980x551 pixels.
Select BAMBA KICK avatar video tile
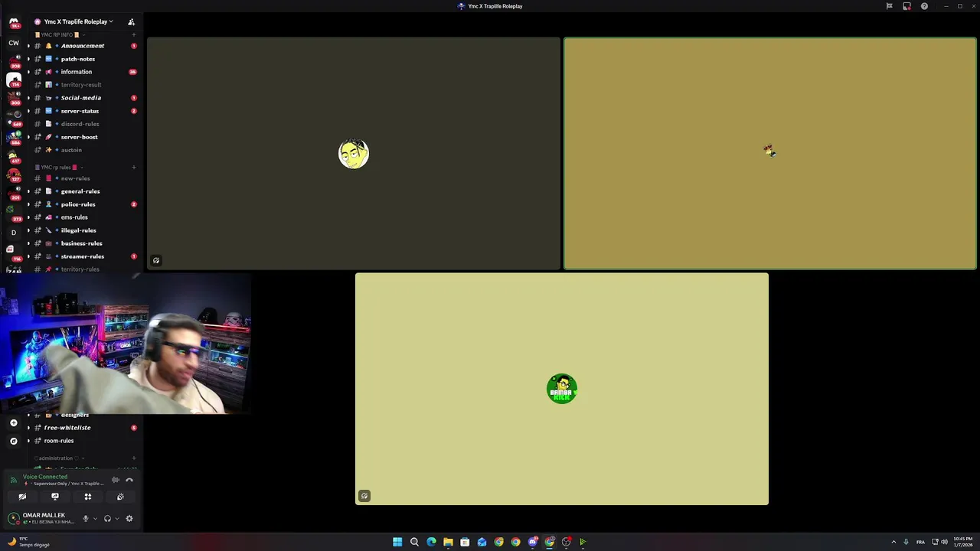pyautogui.click(x=562, y=389)
